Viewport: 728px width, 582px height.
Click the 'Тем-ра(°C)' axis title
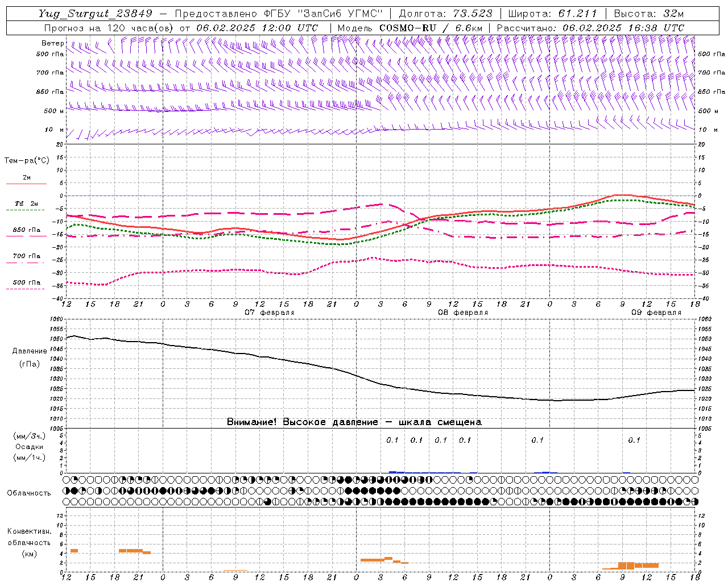tap(27, 161)
